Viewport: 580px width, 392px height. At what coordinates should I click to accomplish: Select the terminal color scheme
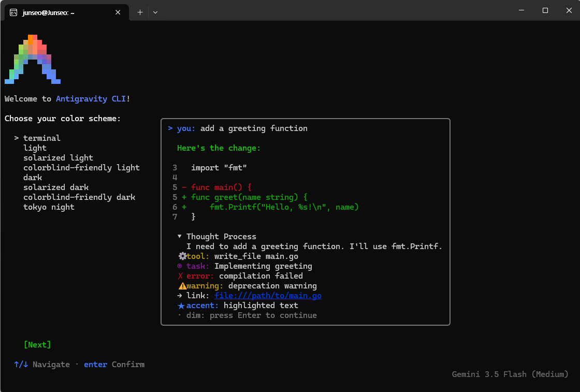tap(42, 138)
